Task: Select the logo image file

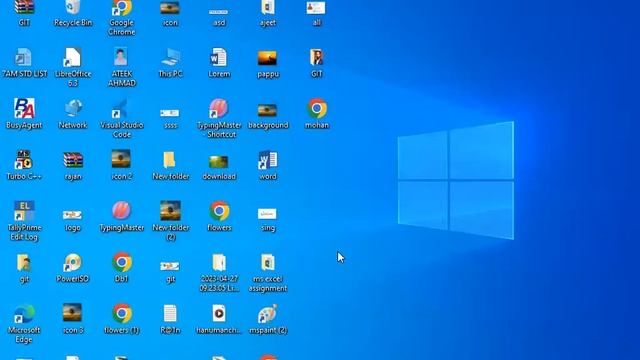Action: tap(73, 220)
